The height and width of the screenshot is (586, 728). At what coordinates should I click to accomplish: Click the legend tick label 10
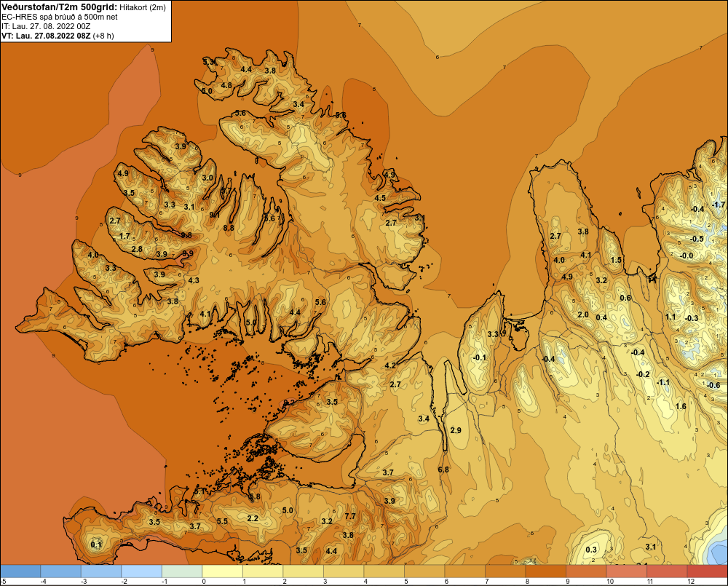click(x=610, y=582)
